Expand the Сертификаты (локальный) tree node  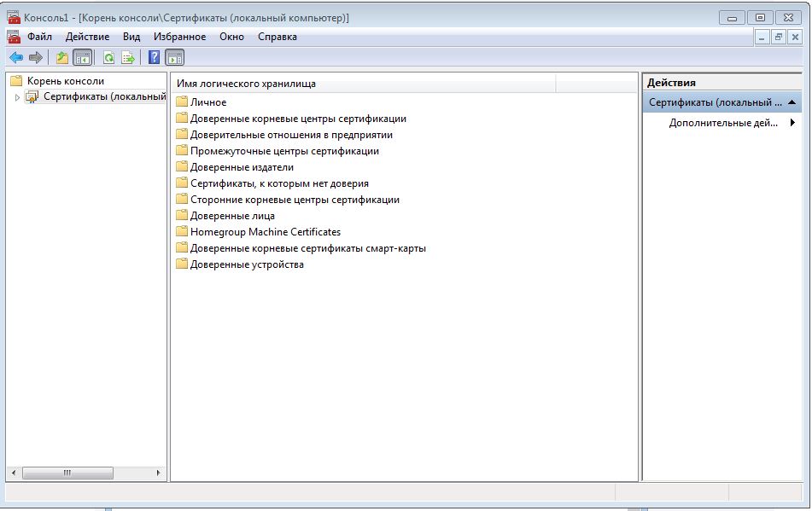pyautogui.click(x=17, y=97)
